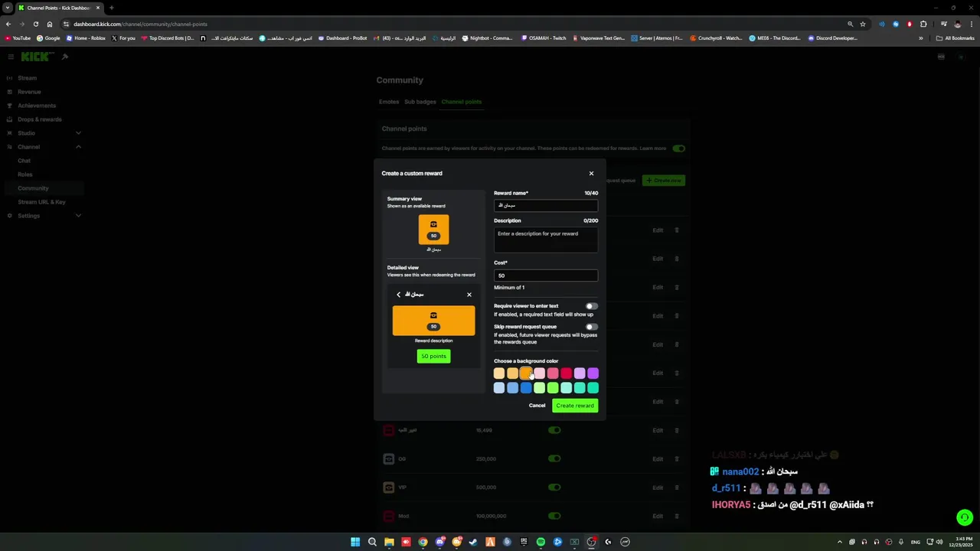
Task: Open the tab search dropdown arrow
Action: coord(8,8)
